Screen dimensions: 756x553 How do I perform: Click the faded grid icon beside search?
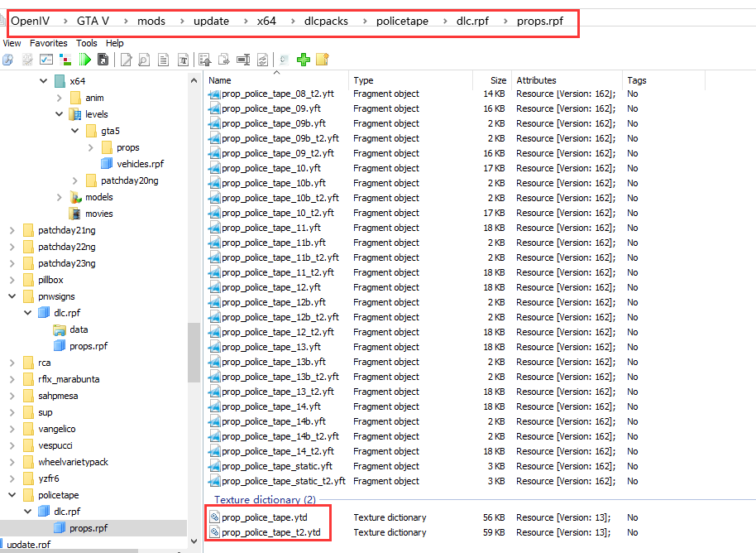click(x=27, y=60)
